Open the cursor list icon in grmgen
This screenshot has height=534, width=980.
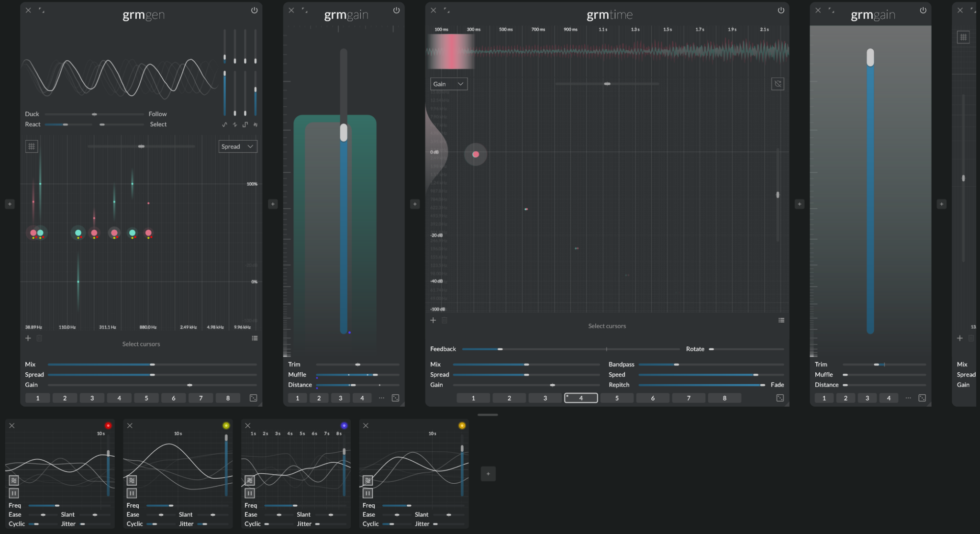(x=255, y=338)
